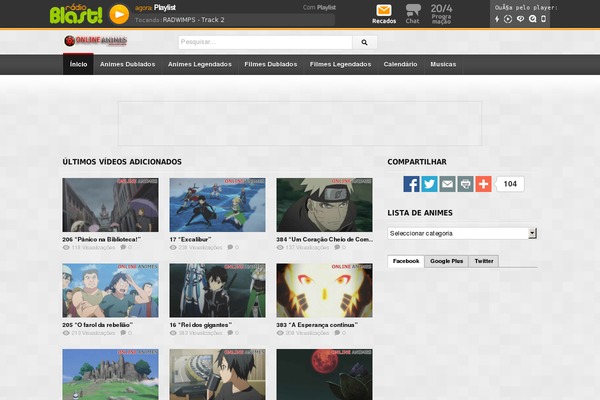The image size is (600, 400).
Task: Click comments icon under 17 Excalibur
Action: coord(230,247)
